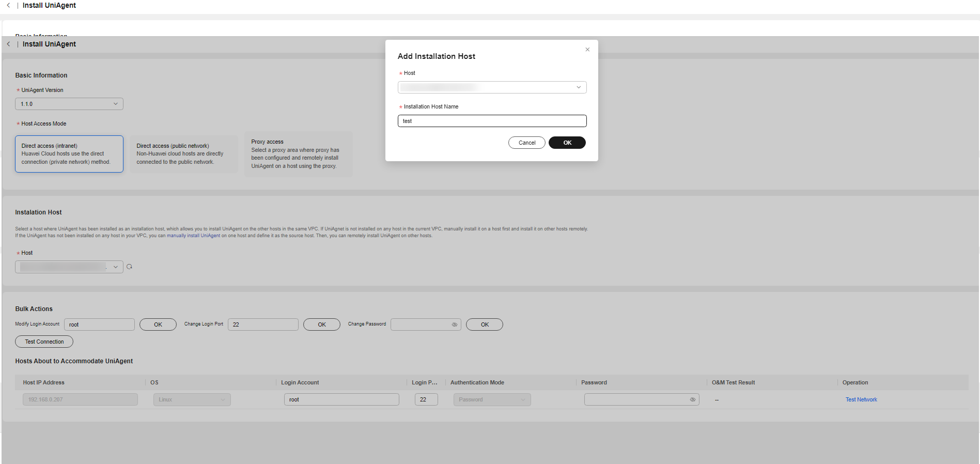Open the UniAgent Version 1.1.0 dropdown
Image resolution: width=980 pixels, height=464 pixels.
pos(69,104)
